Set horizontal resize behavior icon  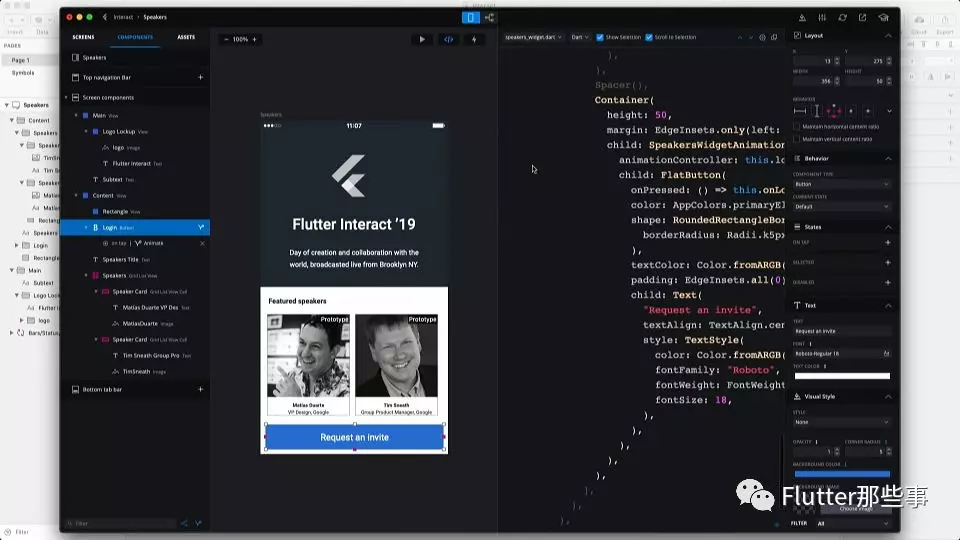pos(800,111)
